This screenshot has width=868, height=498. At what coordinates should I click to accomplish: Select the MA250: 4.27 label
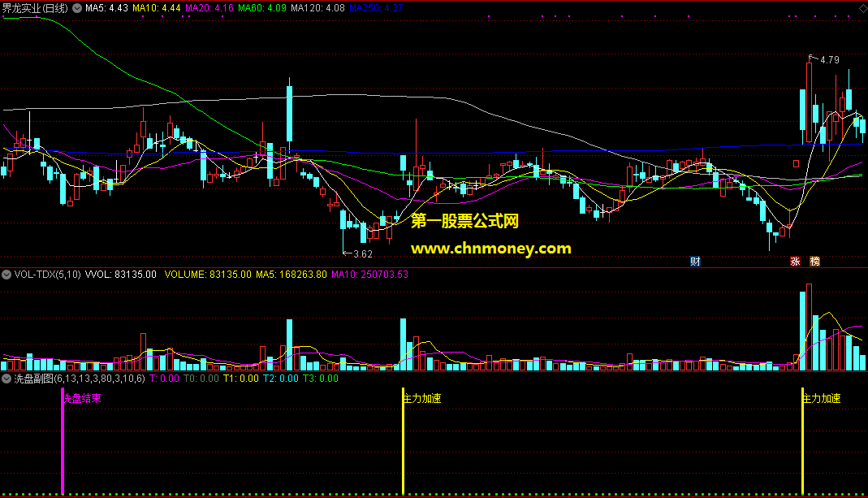[376, 8]
